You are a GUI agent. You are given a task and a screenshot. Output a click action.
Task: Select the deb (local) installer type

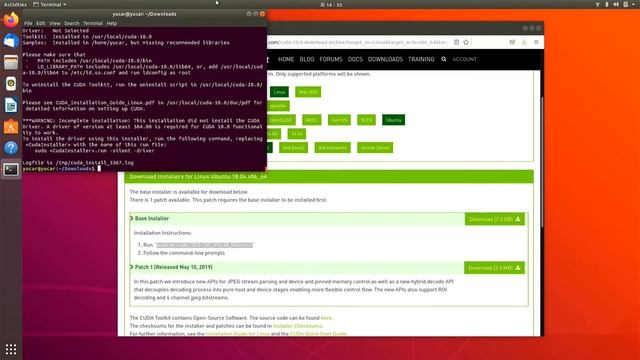point(293,148)
